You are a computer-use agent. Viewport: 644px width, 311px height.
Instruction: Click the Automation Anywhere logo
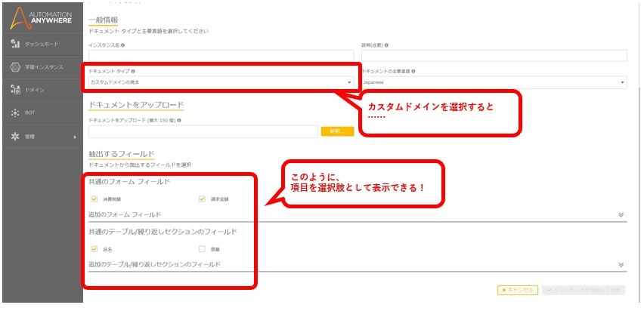41,18
